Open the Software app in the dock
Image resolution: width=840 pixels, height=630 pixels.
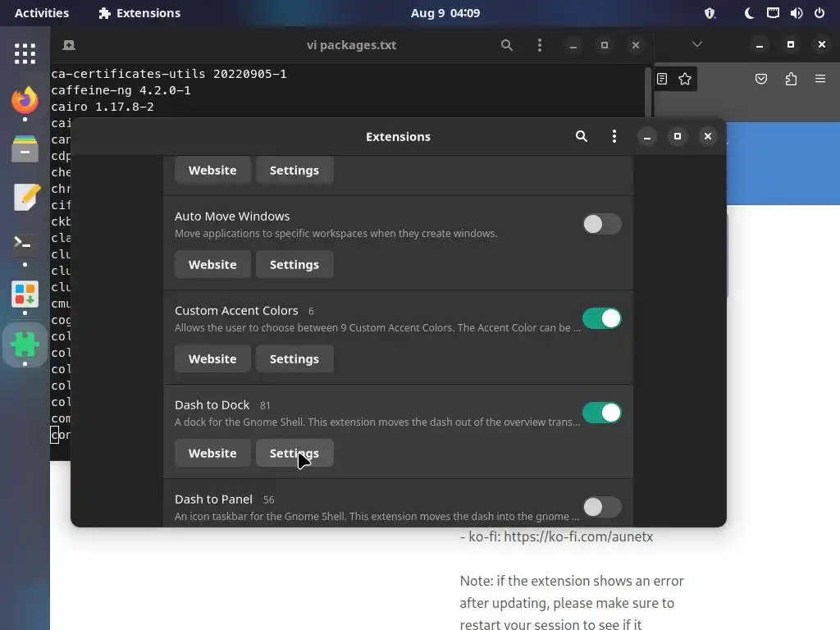[25, 294]
